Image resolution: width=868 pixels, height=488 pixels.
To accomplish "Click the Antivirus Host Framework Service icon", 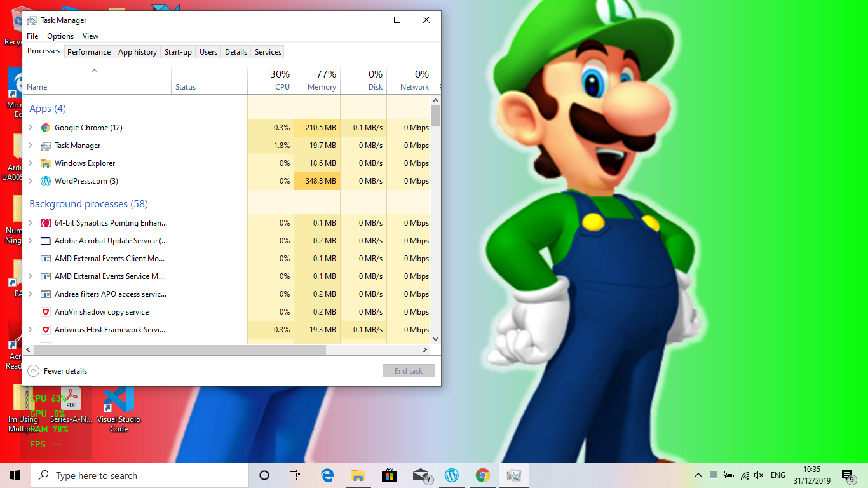I will 46,330.
